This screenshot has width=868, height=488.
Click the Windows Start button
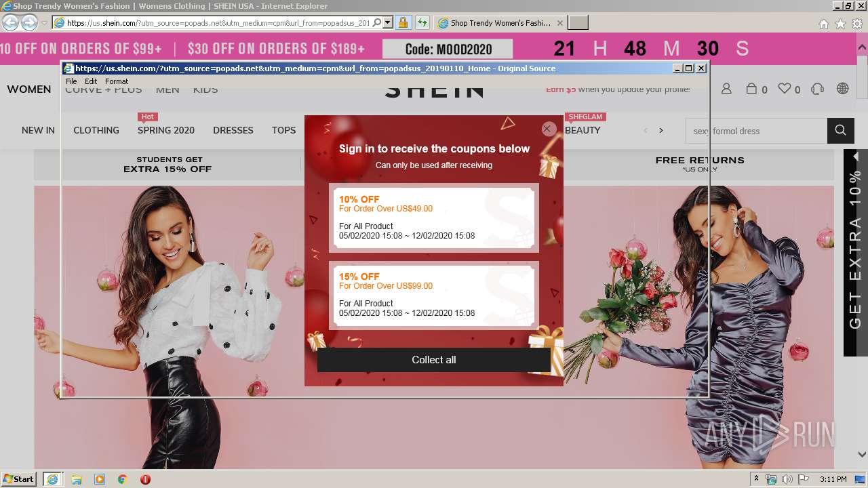(x=18, y=479)
